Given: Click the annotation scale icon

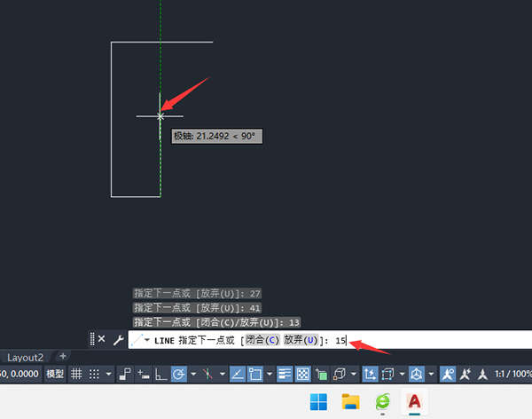Looking at the screenshot, I should pos(482,374).
